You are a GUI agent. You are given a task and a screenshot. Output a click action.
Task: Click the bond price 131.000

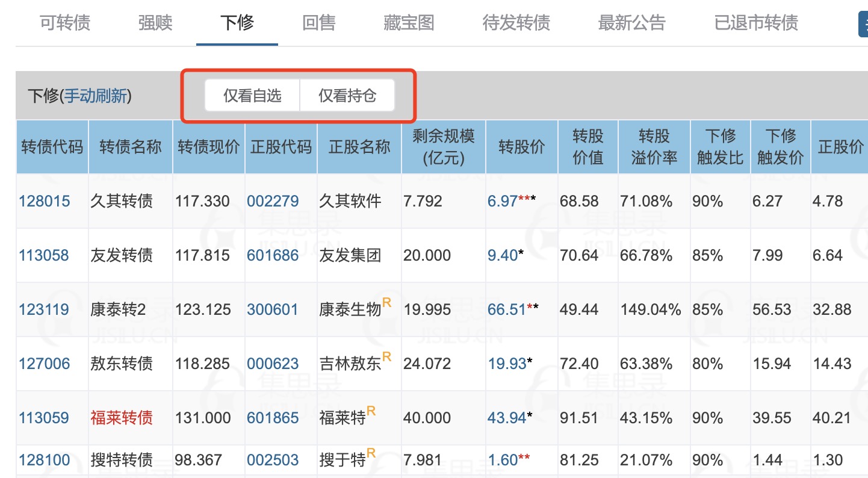click(x=203, y=418)
